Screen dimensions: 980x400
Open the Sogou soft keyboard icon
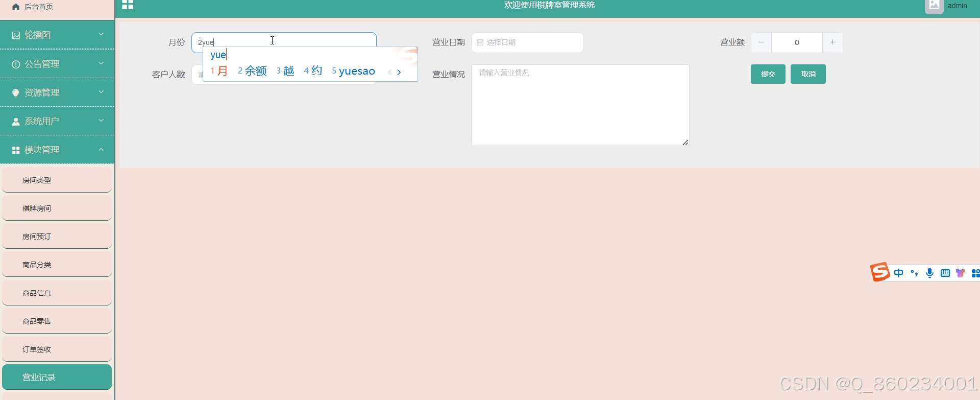click(945, 273)
